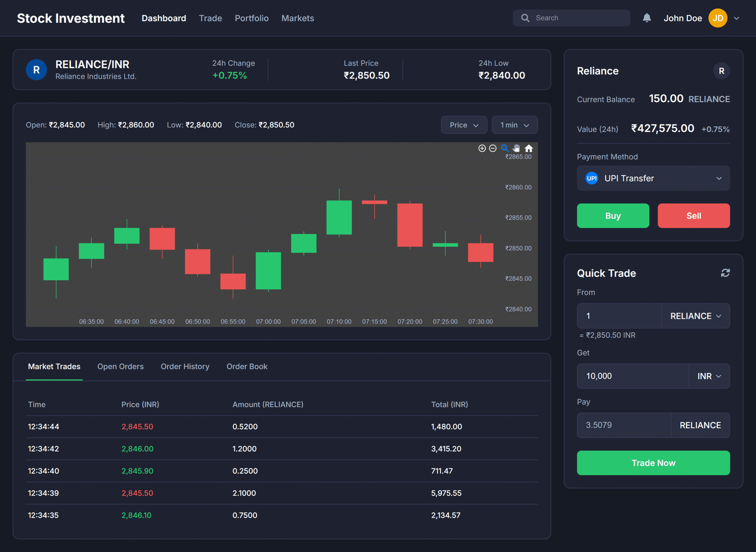Screen dimensions: 756x552
Task: Click the JD user avatar
Action: 718,18
